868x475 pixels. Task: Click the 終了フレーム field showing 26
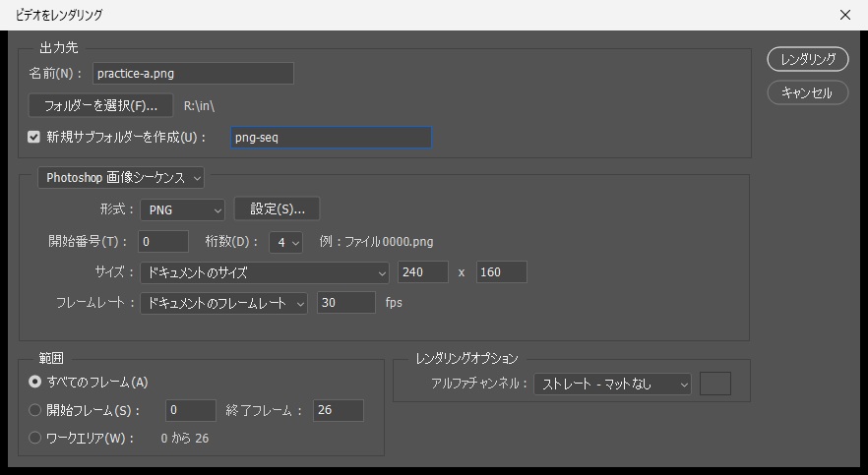[339, 410]
